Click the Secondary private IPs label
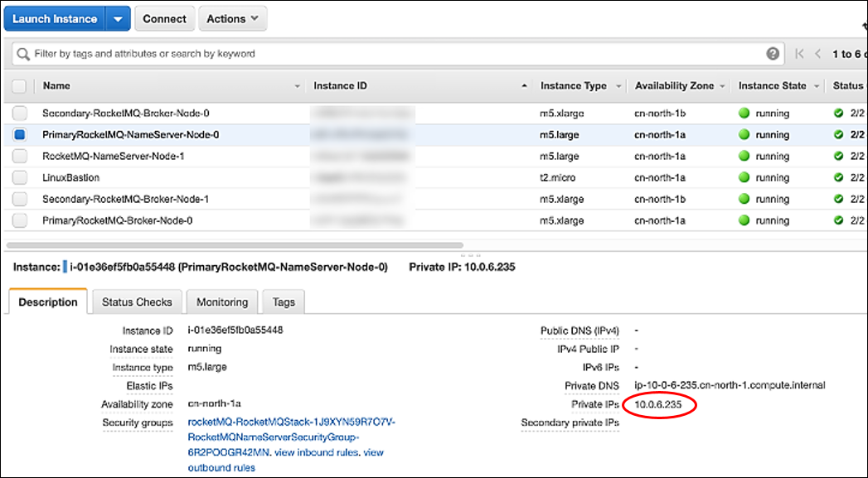This screenshot has height=478, width=868. [570, 422]
